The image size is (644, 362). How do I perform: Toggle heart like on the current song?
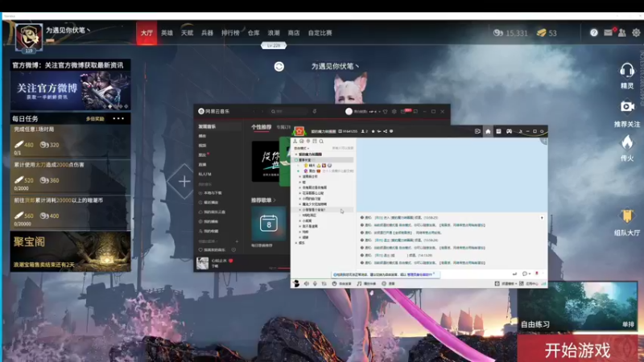click(231, 261)
